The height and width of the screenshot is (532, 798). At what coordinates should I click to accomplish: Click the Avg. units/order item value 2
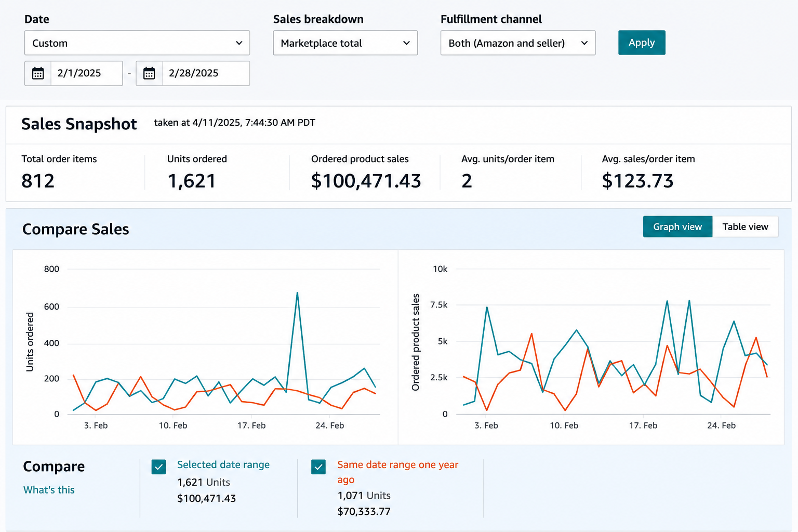(x=467, y=181)
